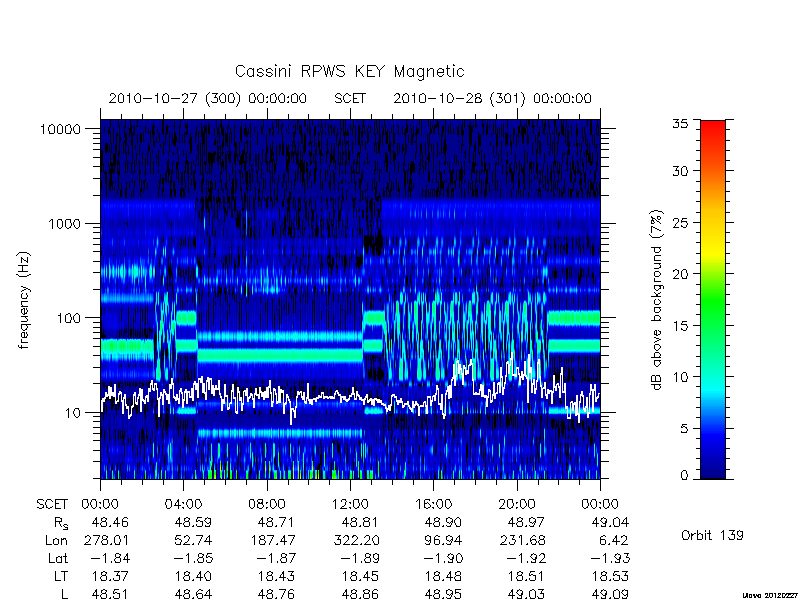Click the L value 49.09 at the end
800x600 pixels.
[610, 594]
